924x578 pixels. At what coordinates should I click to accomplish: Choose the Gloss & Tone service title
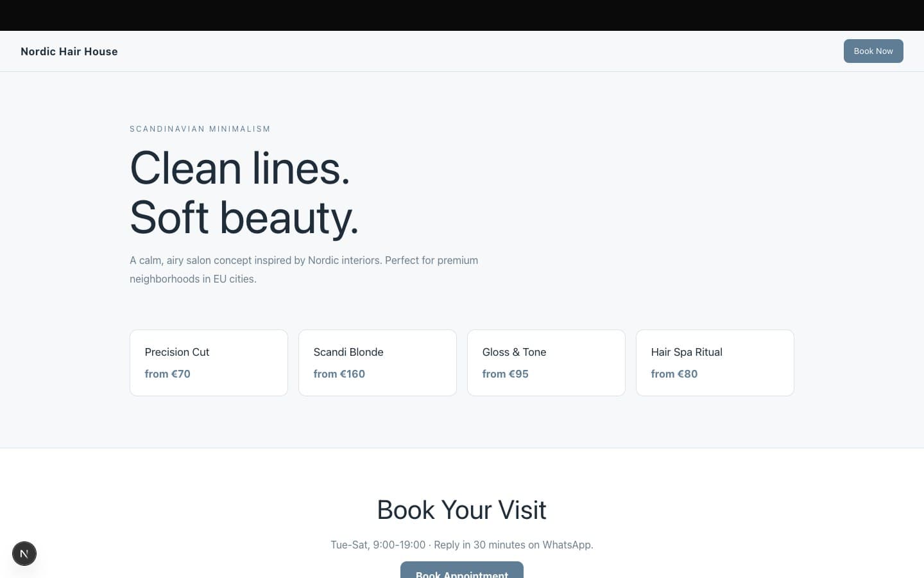[x=514, y=352]
